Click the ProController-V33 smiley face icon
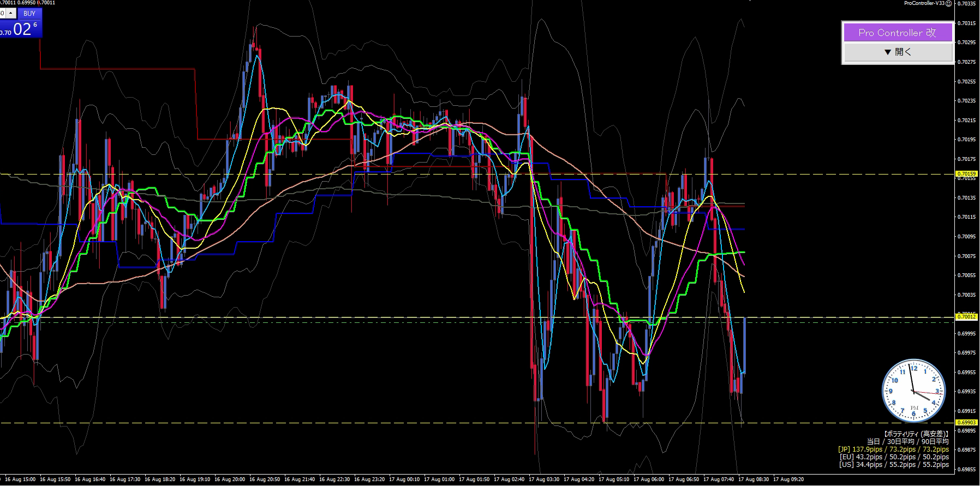This screenshot has height=486, width=980. click(949, 3)
